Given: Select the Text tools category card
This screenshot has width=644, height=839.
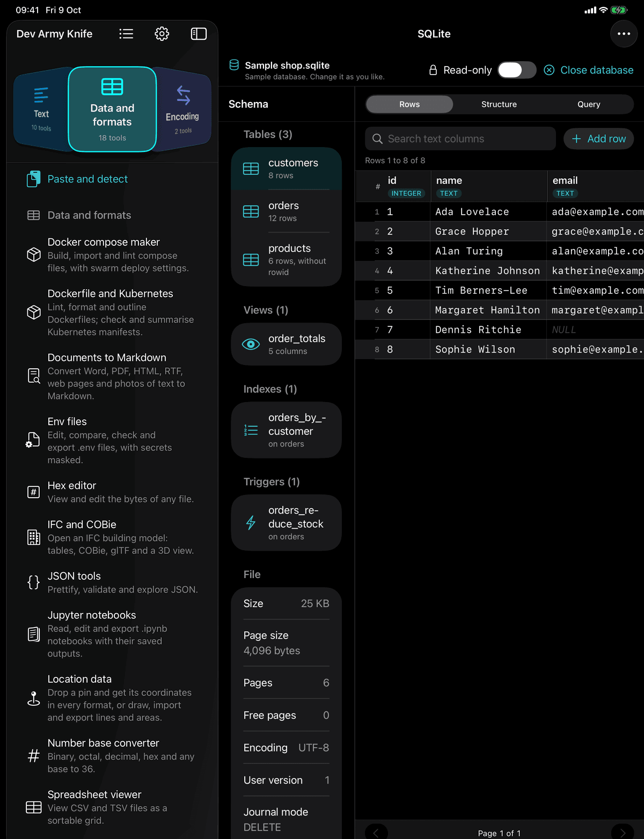Looking at the screenshot, I should coord(41,110).
